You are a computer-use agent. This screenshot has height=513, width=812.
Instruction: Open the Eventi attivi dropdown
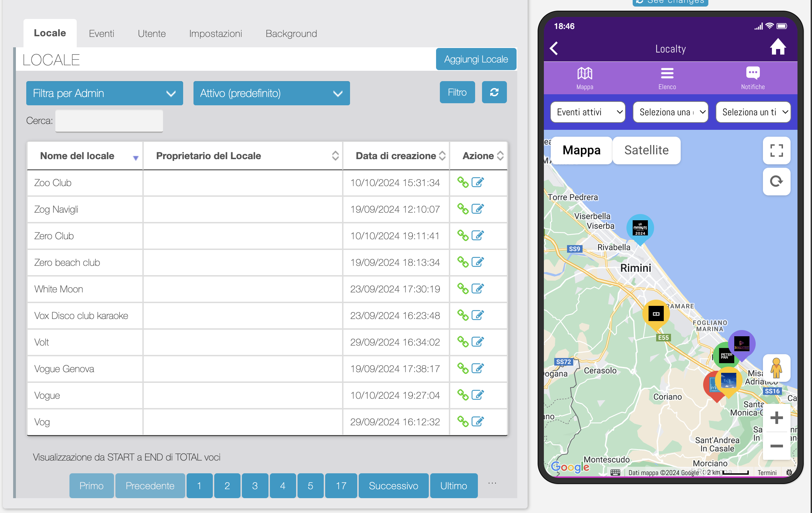tap(588, 112)
